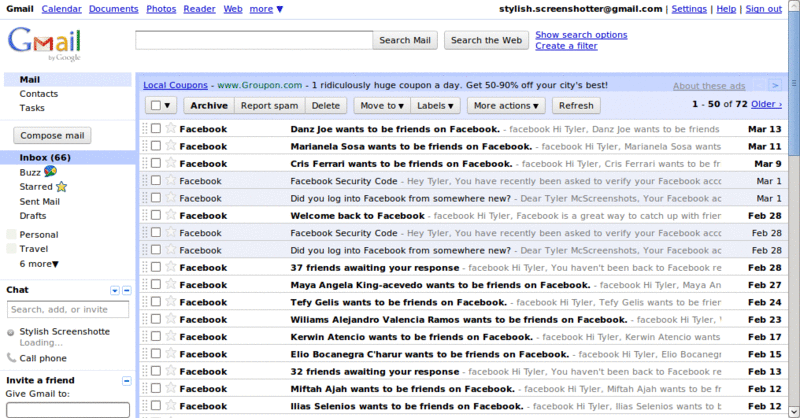The width and height of the screenshot is (800, 418).
Task: Click the Call phone handset icon
Action: [11, 358]
